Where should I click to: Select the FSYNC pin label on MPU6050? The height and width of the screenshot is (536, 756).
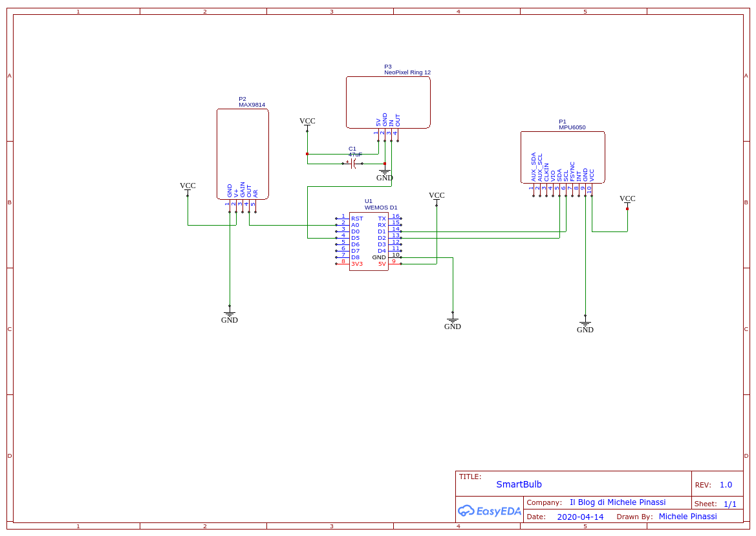572,171
